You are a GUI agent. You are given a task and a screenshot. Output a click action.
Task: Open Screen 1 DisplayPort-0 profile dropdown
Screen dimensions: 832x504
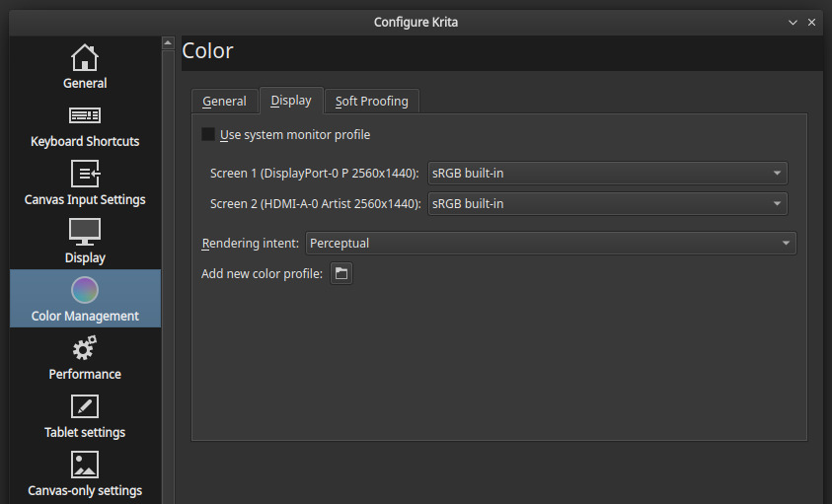pyautogui.click(x=608, y=174)
